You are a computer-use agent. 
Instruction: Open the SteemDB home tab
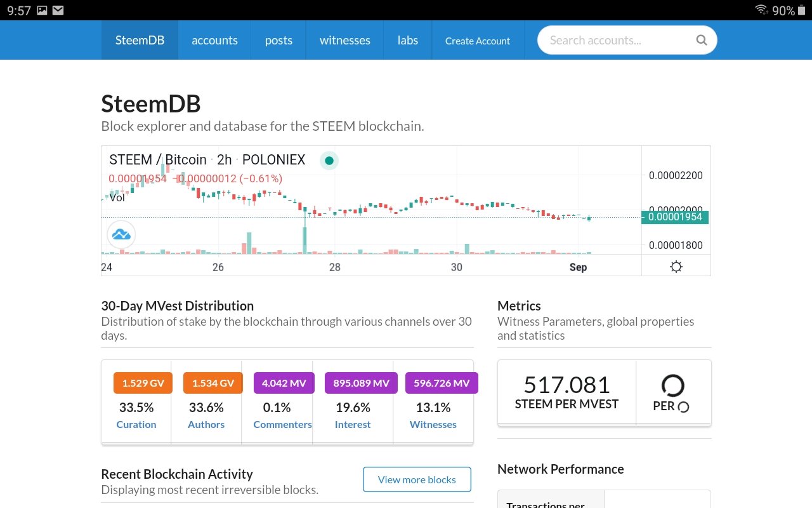(140, 40)
